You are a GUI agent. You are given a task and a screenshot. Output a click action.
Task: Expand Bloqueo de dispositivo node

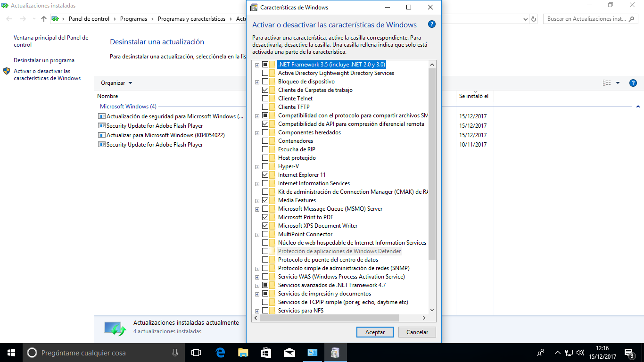[x=257, y=82]
